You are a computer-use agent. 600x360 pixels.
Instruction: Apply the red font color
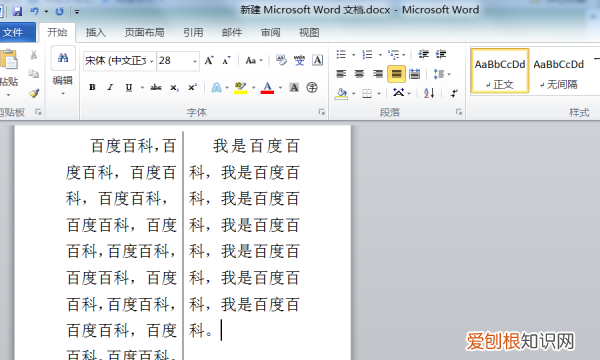coord(267,88)
